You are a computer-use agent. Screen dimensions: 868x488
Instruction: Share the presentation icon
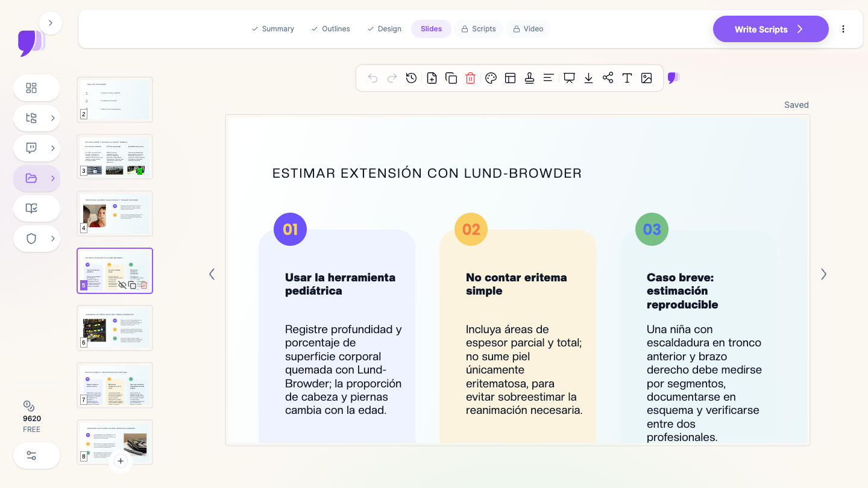coord(608,78)
